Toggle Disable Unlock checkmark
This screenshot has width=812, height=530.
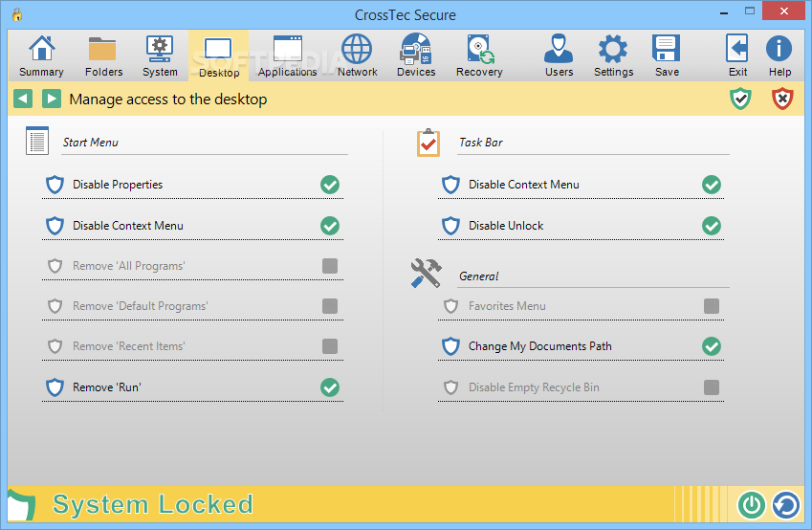pyautogui.click(x=712, y=226)
